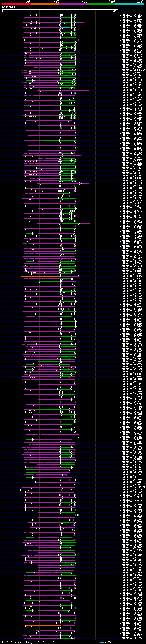This screenshot has width=146, height=644.
Task: Click the green ~80% identity legend segment
Action: click(101, 4)
